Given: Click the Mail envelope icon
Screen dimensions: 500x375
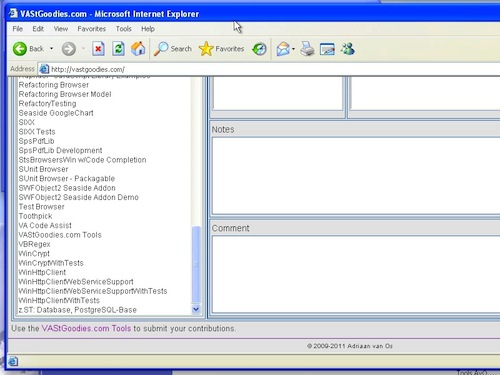Looking at the screenshot, I should point(283,49).
